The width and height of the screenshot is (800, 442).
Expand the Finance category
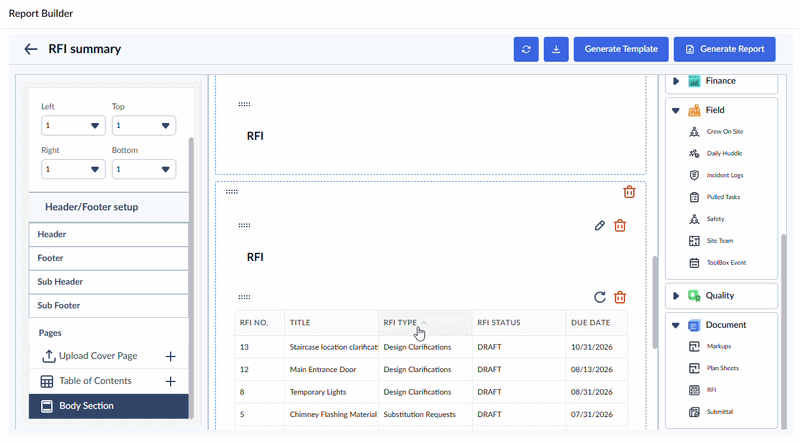click(x=676, y=81)
